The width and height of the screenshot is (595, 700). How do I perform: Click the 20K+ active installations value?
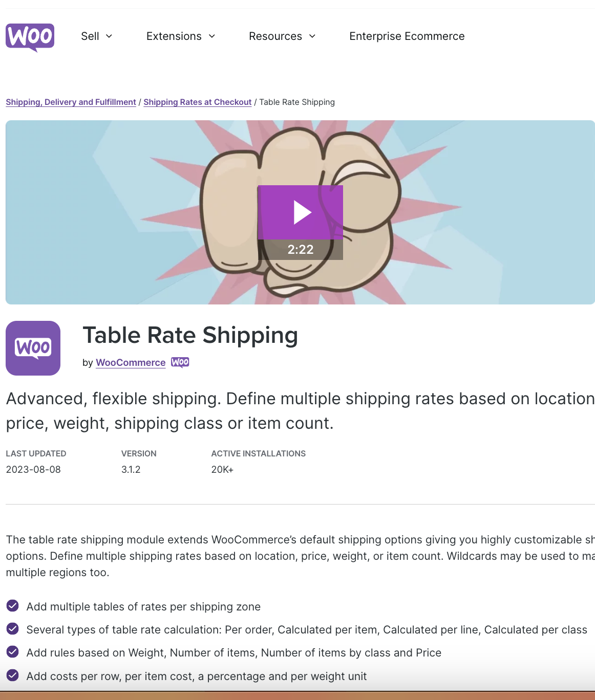pyautogui.click(x=222, y=469)
